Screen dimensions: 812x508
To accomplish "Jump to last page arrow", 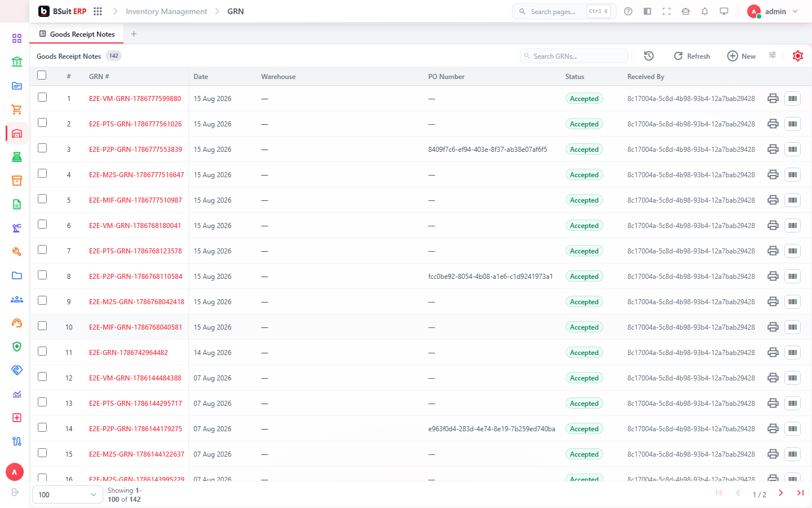I will pyautogui.click(x=800, y=493).
